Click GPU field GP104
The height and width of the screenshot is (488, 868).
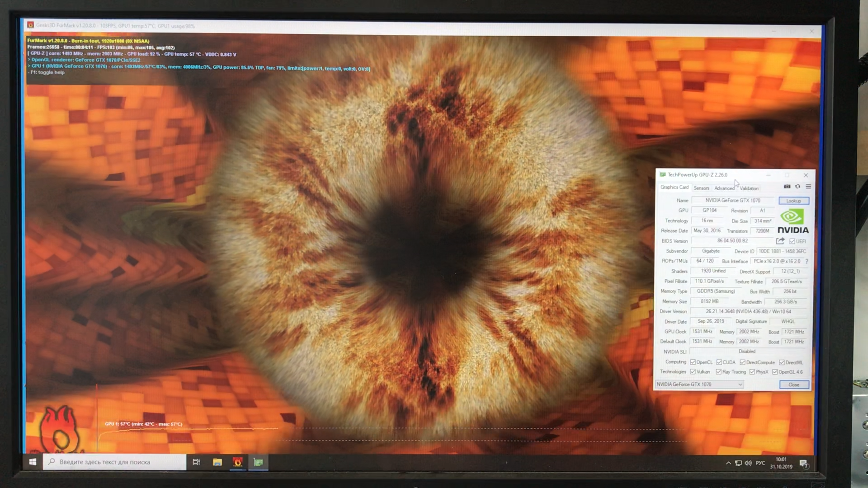pos(709,210)
